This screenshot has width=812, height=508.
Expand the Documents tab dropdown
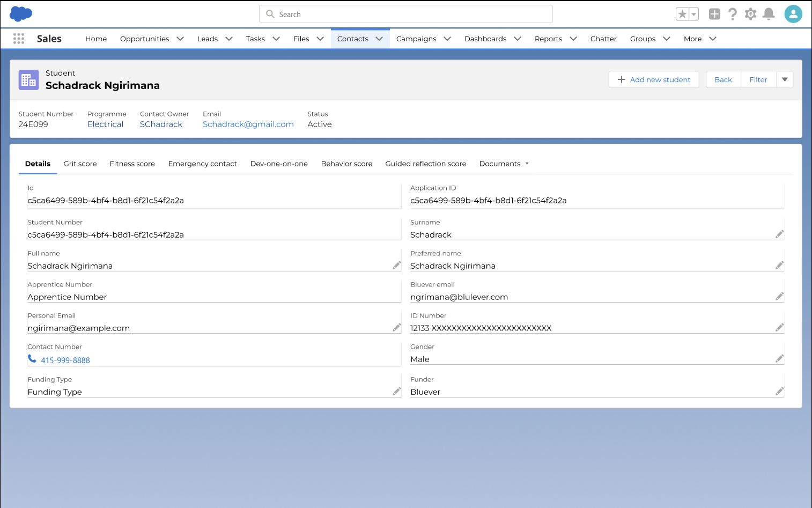527,164
